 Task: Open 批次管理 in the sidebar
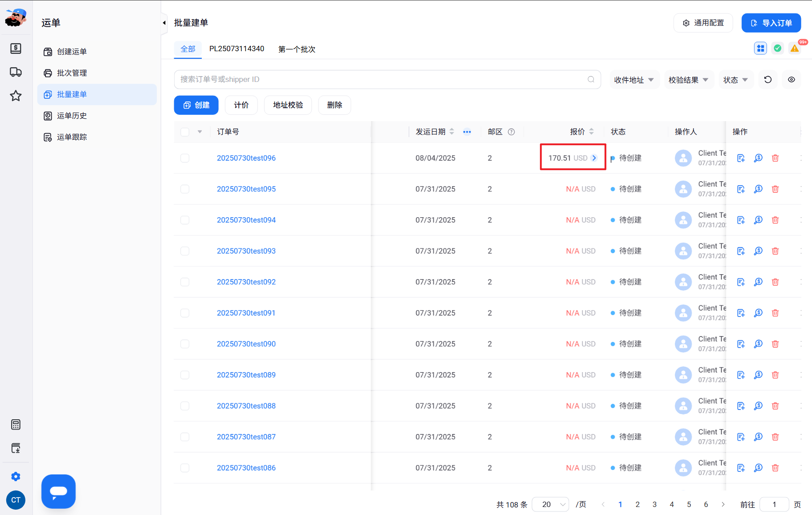[x=97, y=73]
